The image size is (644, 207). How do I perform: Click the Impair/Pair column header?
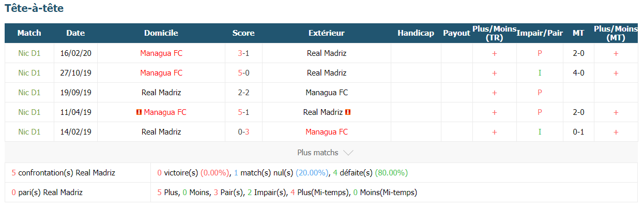(x=540, y=33)
